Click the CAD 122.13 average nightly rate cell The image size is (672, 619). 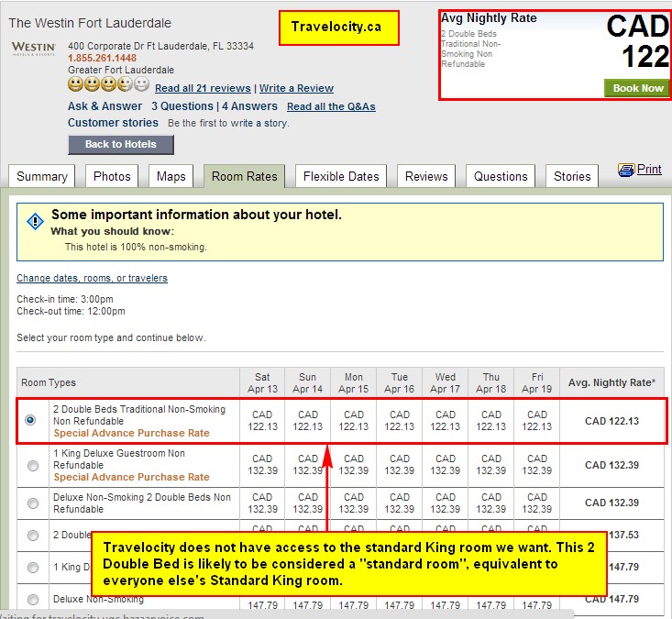tap(612, 421)
